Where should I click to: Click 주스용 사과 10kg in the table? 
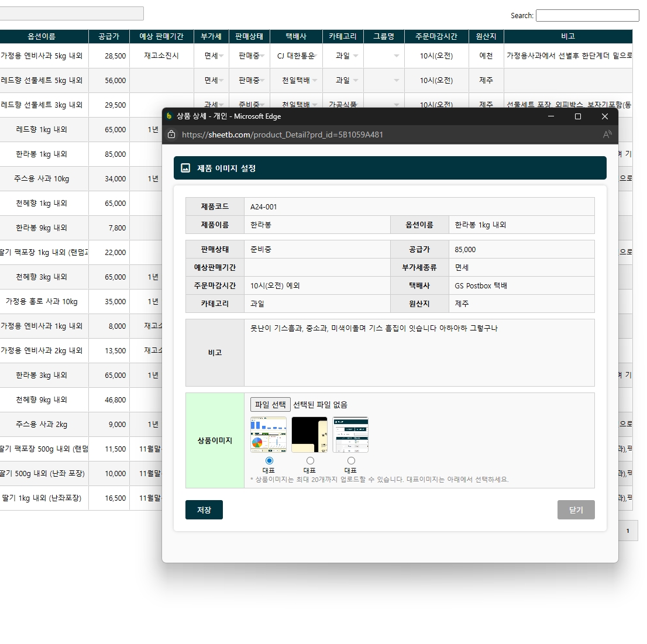(42, 178)
